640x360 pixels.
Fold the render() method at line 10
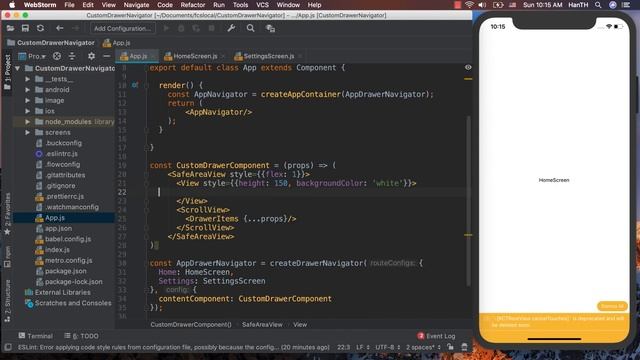(146, 85)
